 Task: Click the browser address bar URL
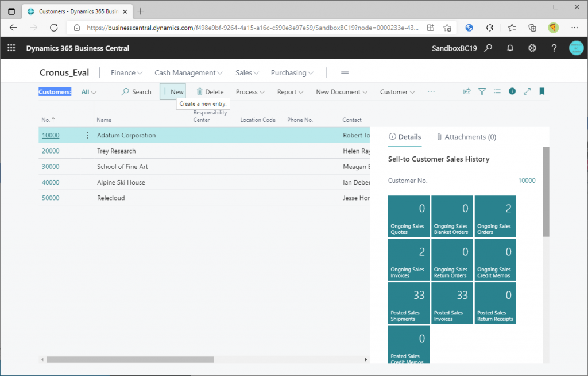coord(253,28)
